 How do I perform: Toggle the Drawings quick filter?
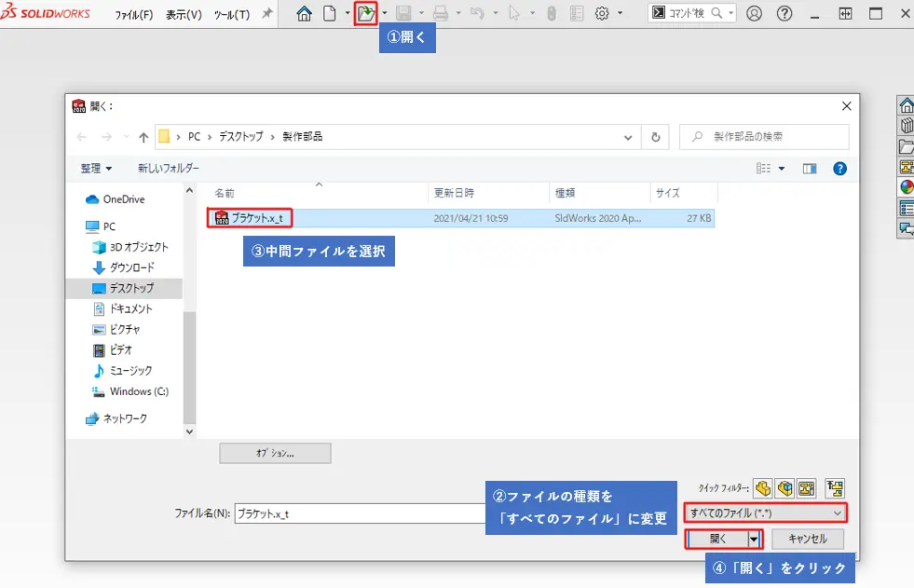point(806,488)
